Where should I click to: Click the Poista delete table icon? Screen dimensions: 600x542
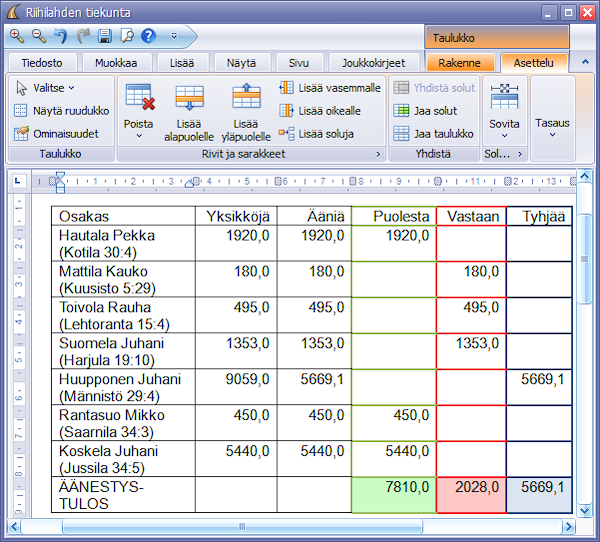(x=139, y=110)
